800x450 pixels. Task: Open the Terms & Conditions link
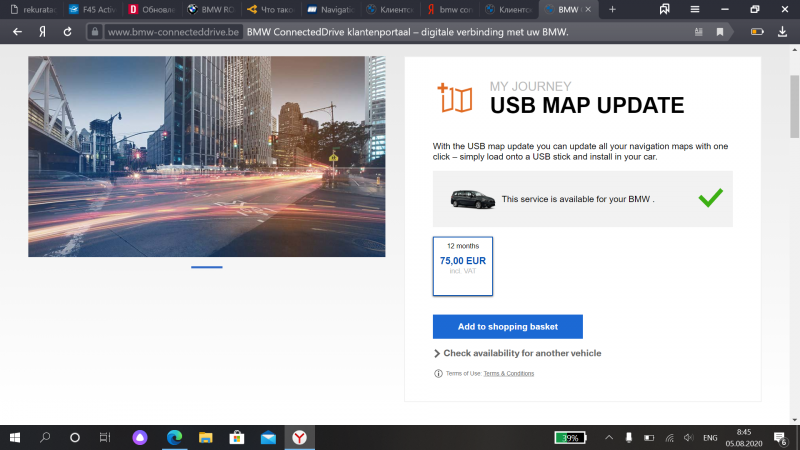pos(509,373)
